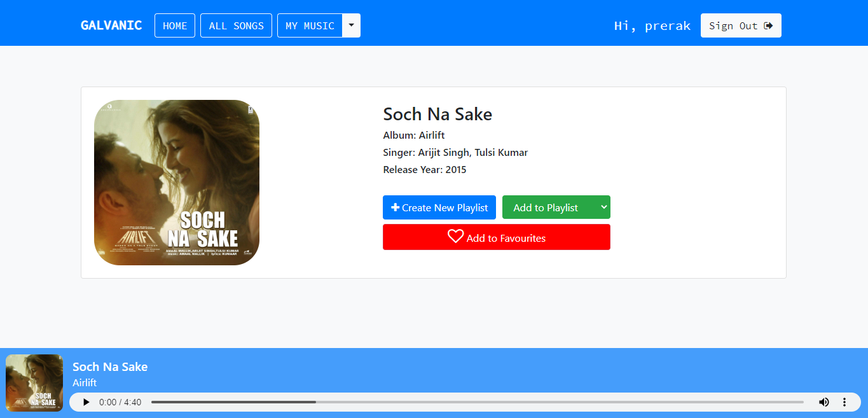Expand the MY MUSIC dropdown caret
The image size is (868, 418).
[x=352, y=25]
